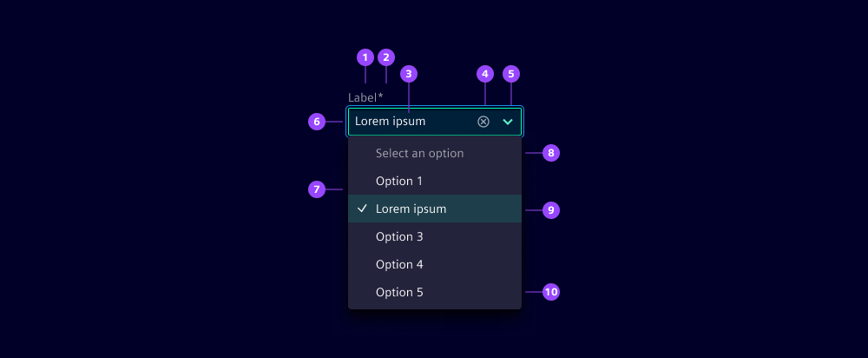Click marker 9 beside the selected option
This screenshot has height=358, width=868.
coord(551,209)
